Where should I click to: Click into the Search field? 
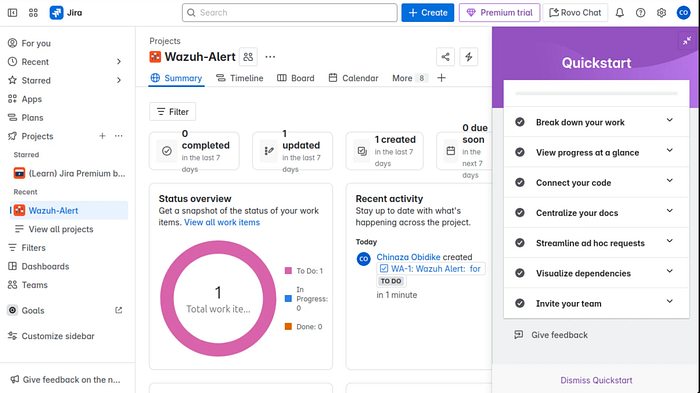click(x=290, y=13)
